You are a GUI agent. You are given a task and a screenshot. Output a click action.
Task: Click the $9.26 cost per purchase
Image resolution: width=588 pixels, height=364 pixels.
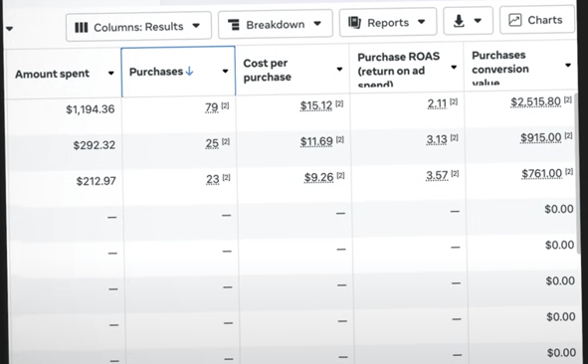coord(319,177)
